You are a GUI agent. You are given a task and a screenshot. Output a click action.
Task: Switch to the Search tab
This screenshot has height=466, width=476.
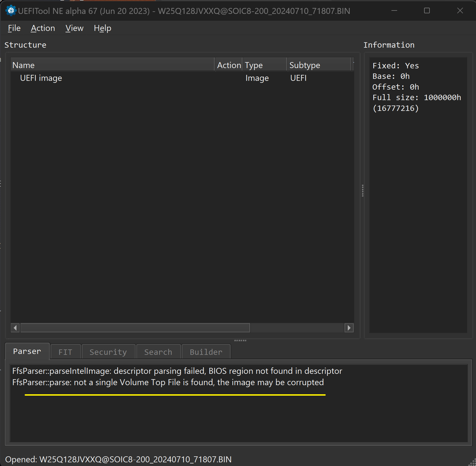[158, 352]
